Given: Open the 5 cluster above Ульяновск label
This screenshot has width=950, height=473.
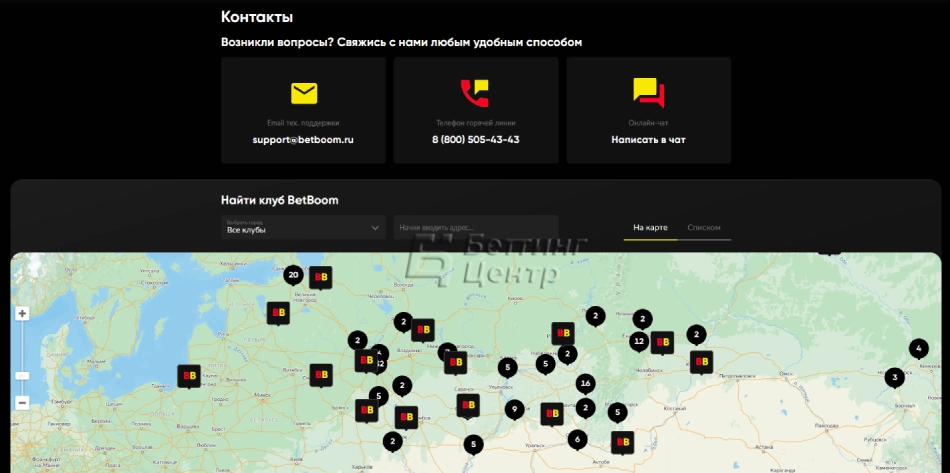Looking at the screenshot, I should [508, 367].
